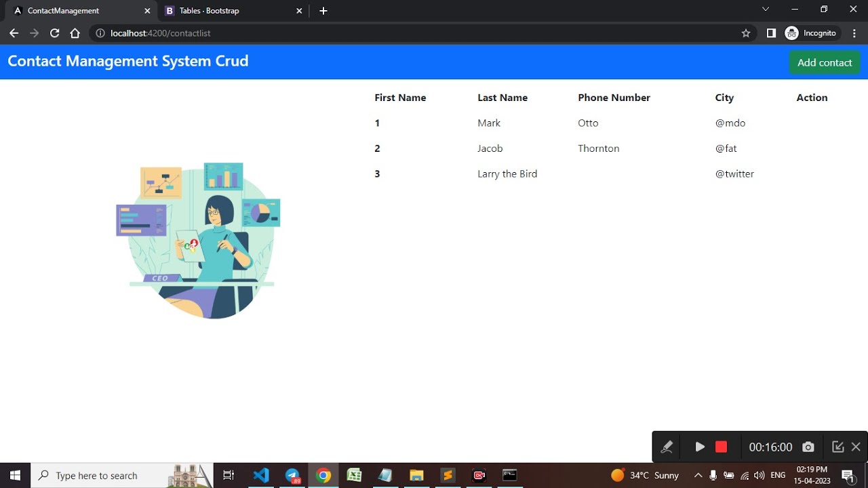Take a screenshot with camera icon
This screenshot has height=488, width=868.
(808, 447)
